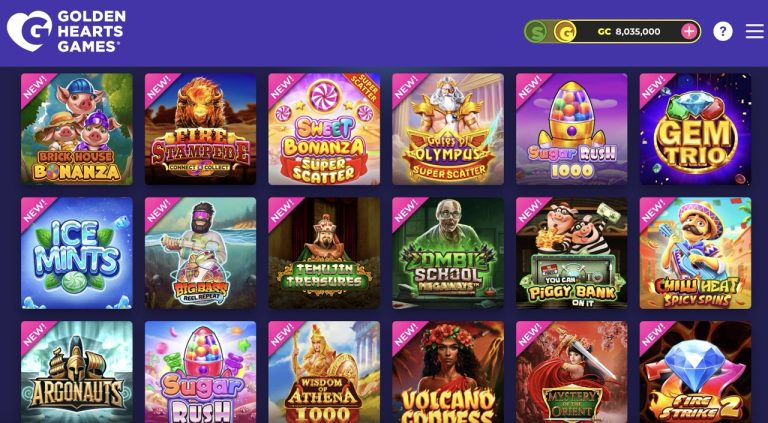The image size is (768, 423).
Task: Add coins with the pink plus button
Action: [689, 31]
